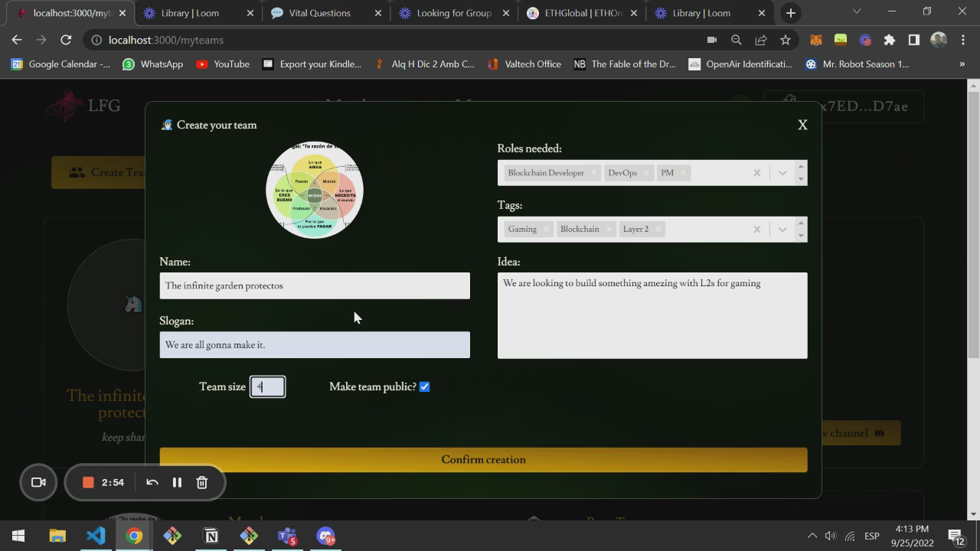Image resolution: width=980 pixels, height=551 pixels.
Task: Show the Chrome tab search dropdown
Action: coord(857,11)
